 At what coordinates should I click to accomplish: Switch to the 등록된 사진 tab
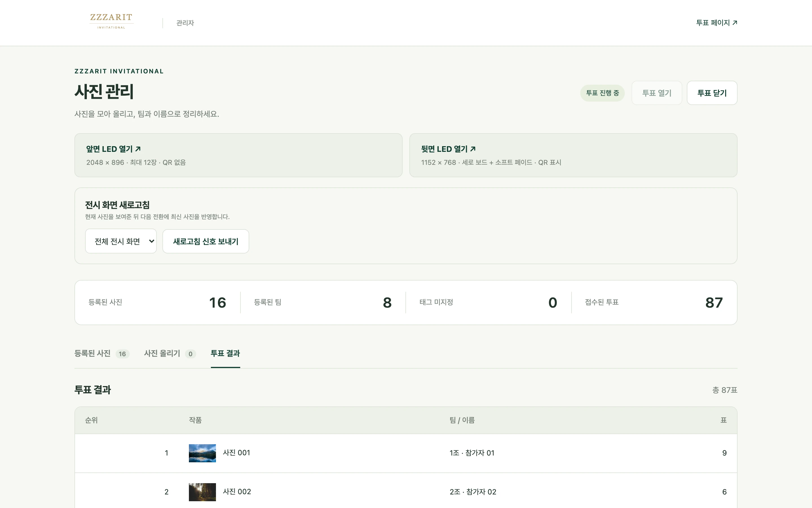(x=102, y=353)
